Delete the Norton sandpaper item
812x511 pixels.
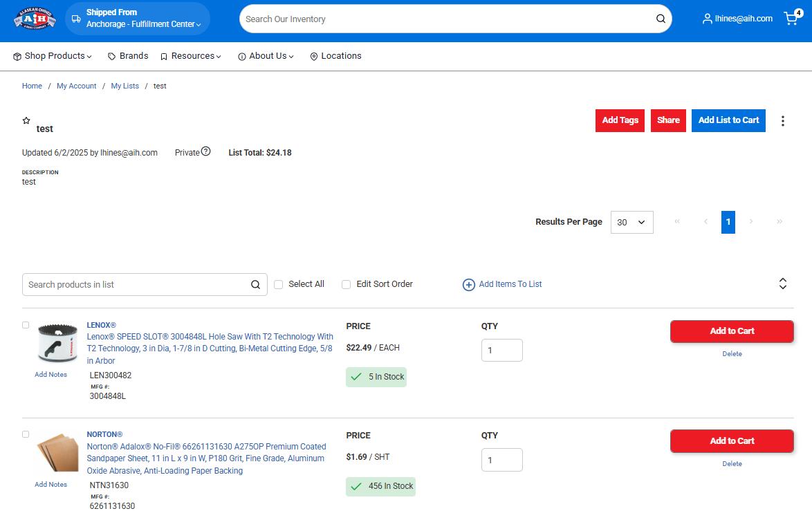(x=732, y=464)
